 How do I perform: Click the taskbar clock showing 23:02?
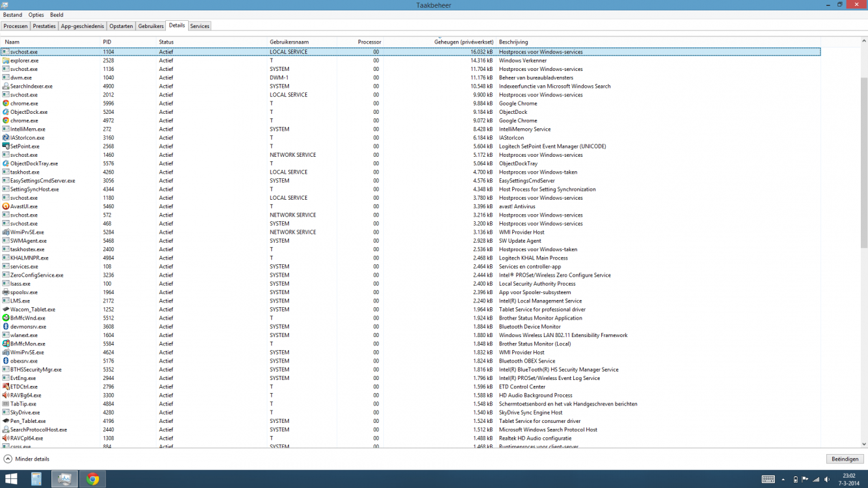coord(849,480)
